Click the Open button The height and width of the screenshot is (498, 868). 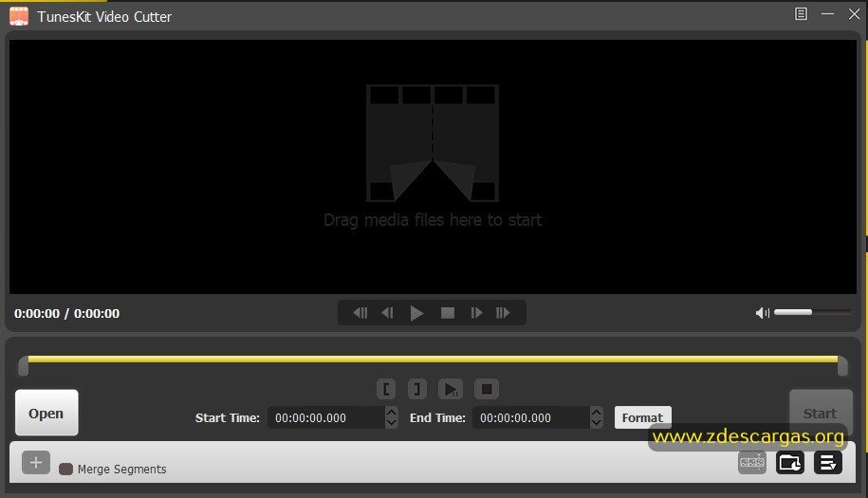[x=46, y=413]
